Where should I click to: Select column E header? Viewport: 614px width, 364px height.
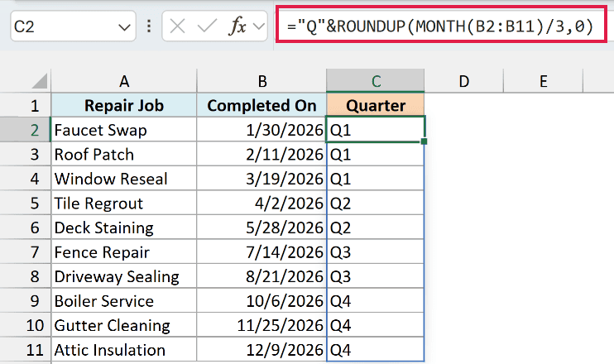click(x=544, y=81)
